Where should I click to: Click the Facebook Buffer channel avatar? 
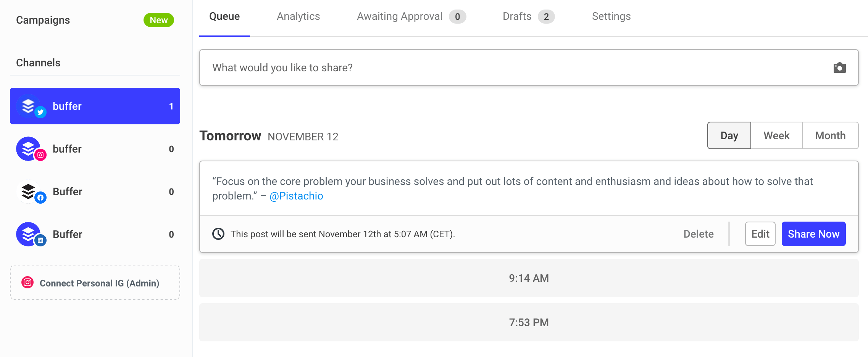pyautogui.click(x=29, y=191)
